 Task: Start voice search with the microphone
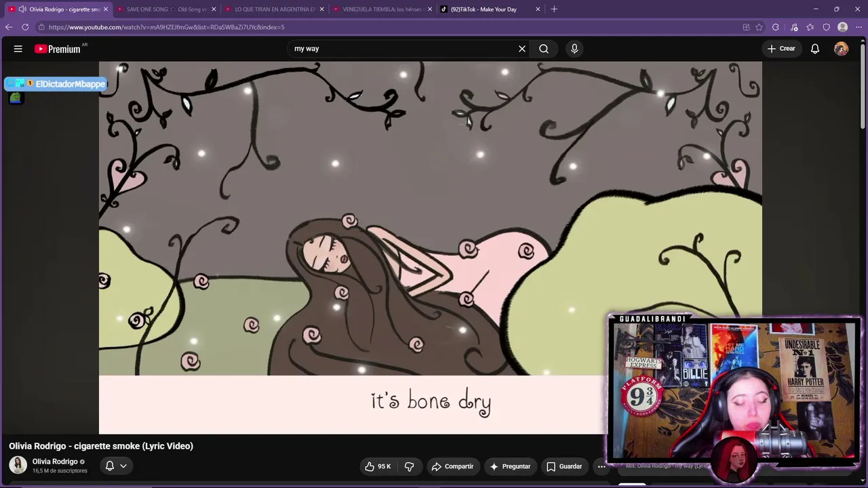(x=574, y=49)
